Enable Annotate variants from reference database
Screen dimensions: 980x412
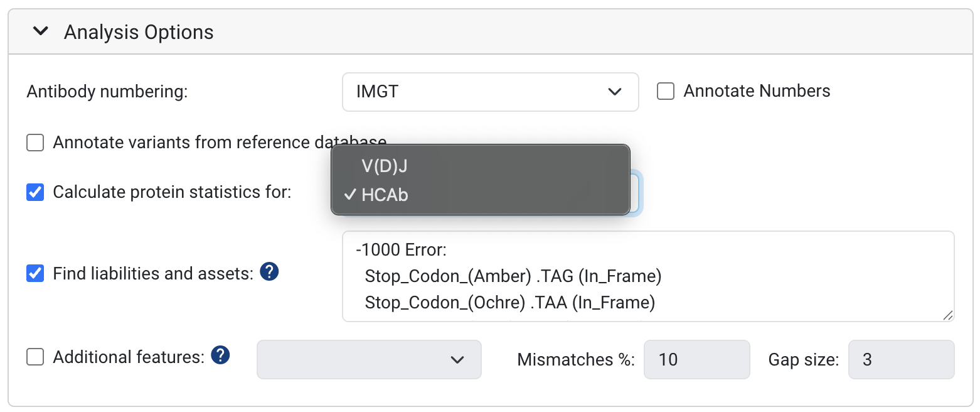pos(35,143)
